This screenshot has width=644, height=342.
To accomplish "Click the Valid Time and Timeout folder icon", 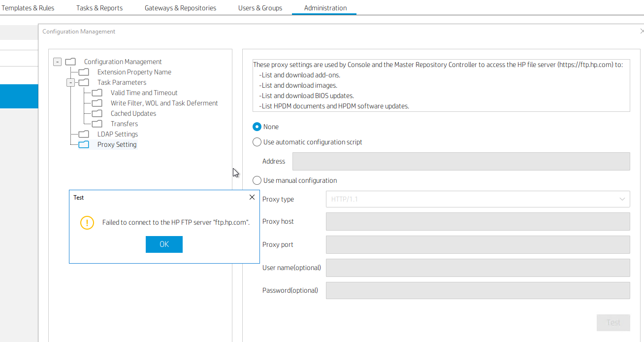I will tap(97, 92).
